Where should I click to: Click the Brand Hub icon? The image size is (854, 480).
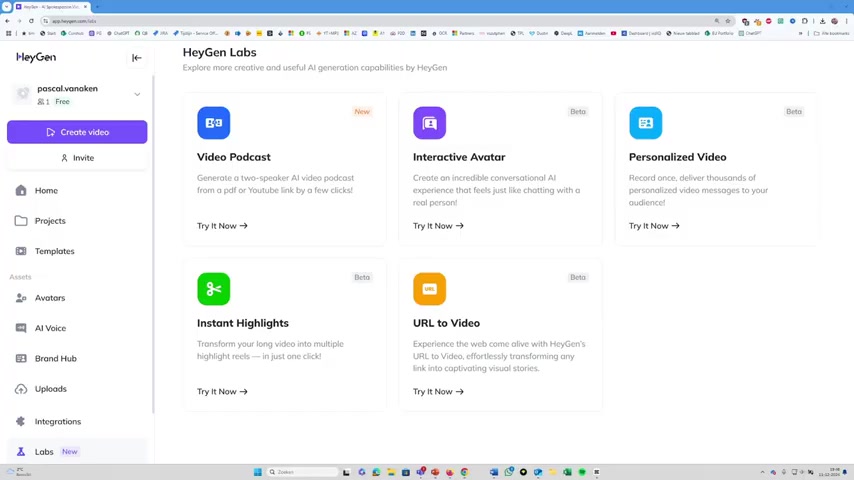pyautogui.click(x=21, y=359)
